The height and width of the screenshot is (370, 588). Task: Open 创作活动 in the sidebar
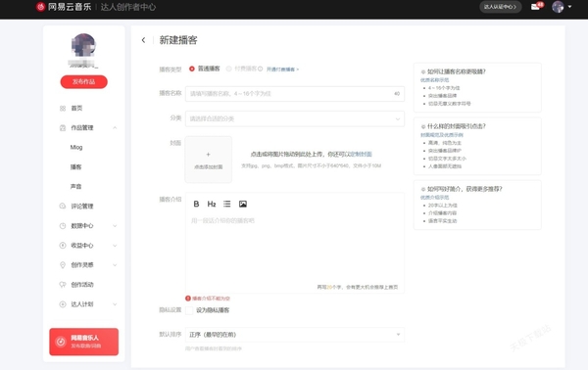click(x=82, y=285)
